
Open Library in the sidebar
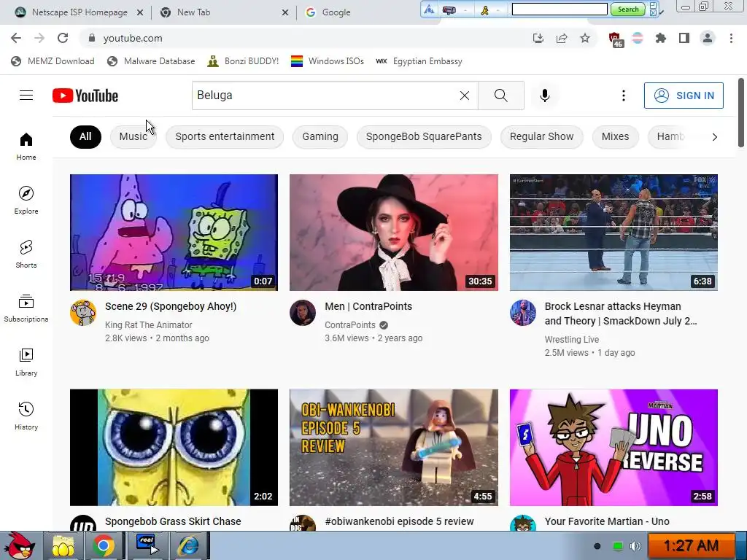pyautogui.click(x=26, y=362)
